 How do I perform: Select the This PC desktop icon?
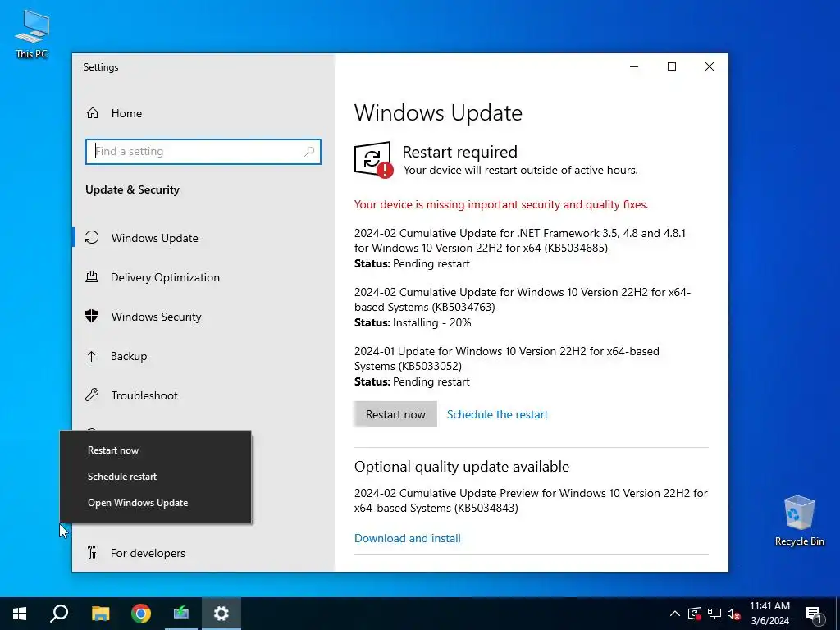point(32,34)
